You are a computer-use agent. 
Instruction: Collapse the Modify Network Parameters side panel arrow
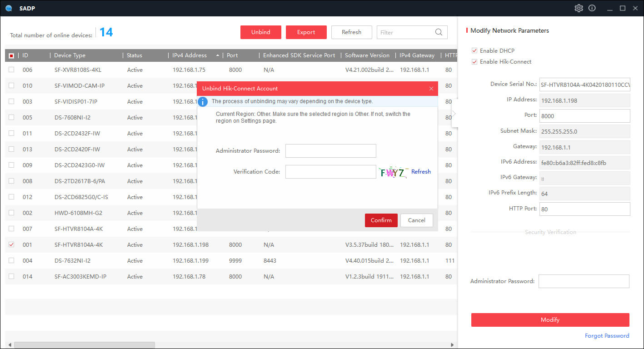coord(454,113)
